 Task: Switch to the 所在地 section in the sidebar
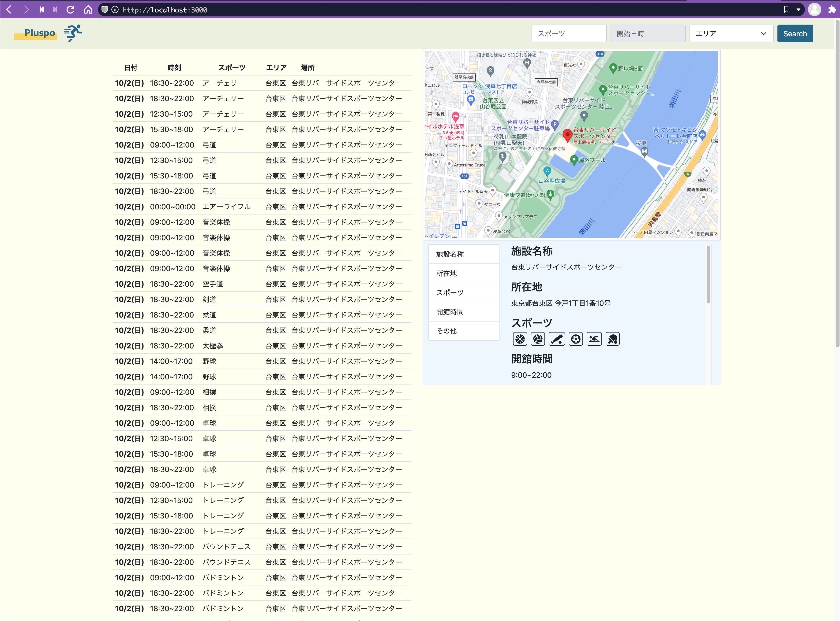pos(464,273)
